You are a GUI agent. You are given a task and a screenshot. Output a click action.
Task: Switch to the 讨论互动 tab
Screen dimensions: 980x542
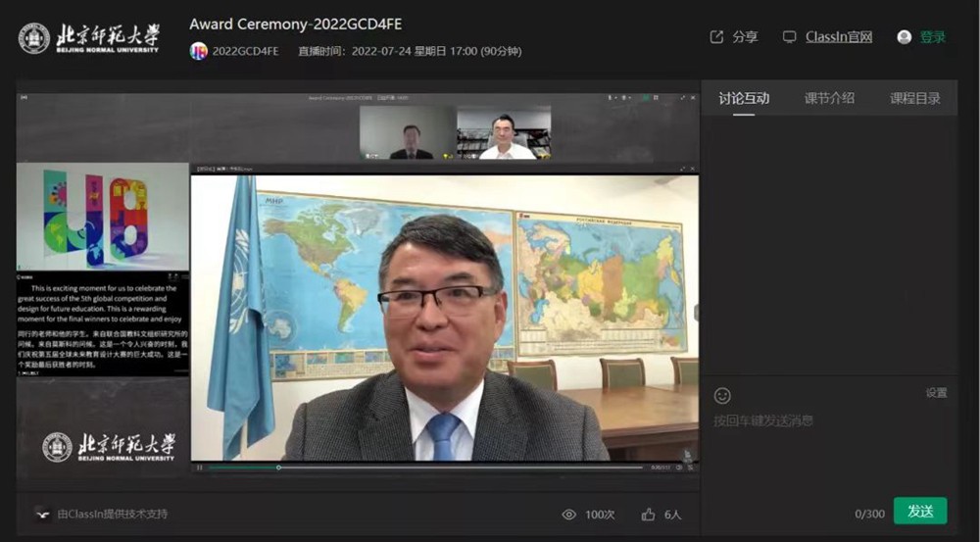point(744,98)
